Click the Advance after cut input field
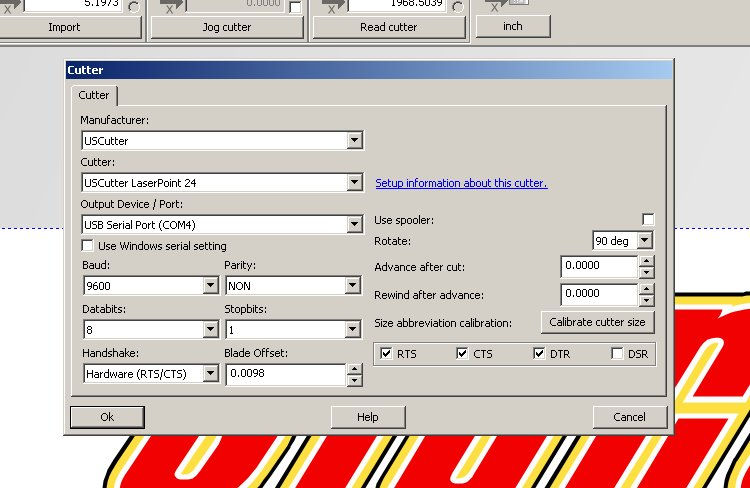Screen dimensions: 750x488 [x=599, y=266]
